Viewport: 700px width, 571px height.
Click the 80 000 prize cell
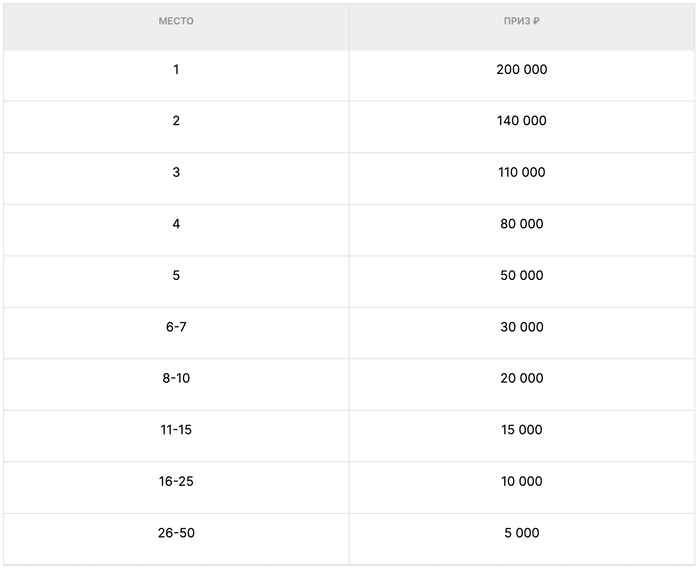coord(522,224)
